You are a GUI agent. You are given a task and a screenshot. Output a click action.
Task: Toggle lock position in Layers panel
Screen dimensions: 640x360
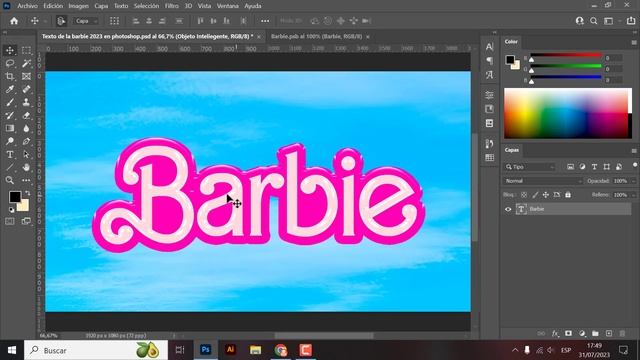pyautogui.click(x=546, y=195)
